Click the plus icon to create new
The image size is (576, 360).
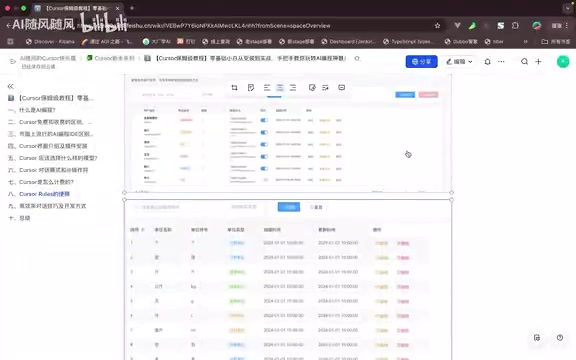[x=538, y=61]
